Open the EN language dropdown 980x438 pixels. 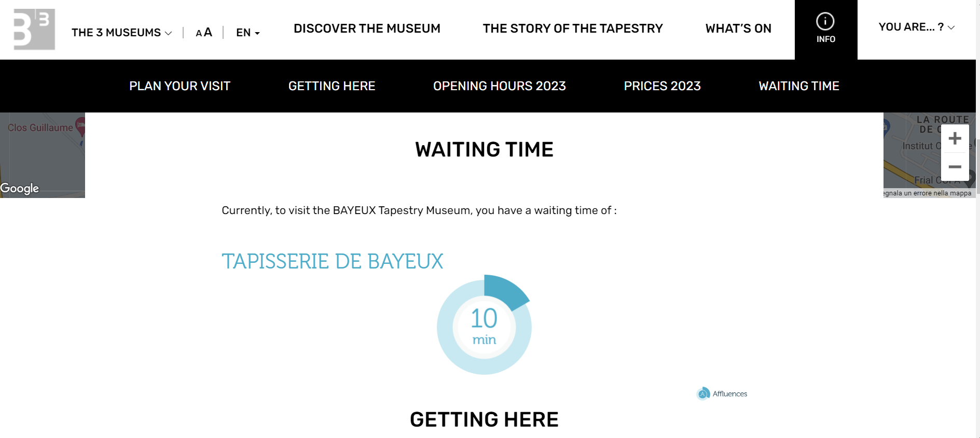point(248,33)
